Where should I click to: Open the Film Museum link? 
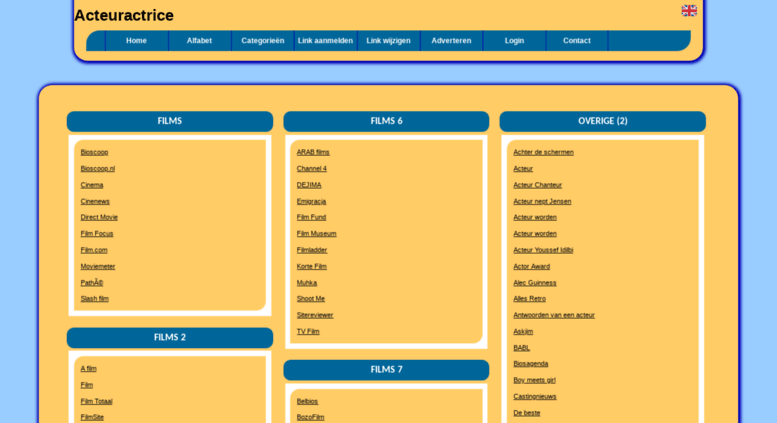pyautogui.click(x=316, y=233)
